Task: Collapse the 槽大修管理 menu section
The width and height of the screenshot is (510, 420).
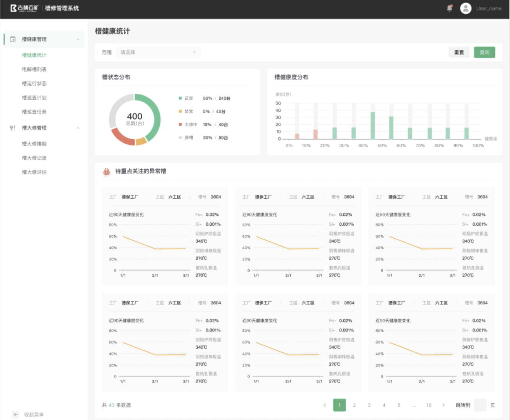Action: tap(78, 128)
